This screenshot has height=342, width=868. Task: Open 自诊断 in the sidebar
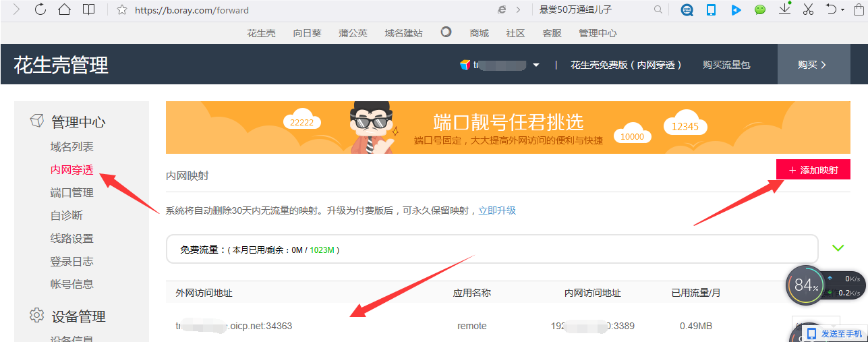point(67,216)
